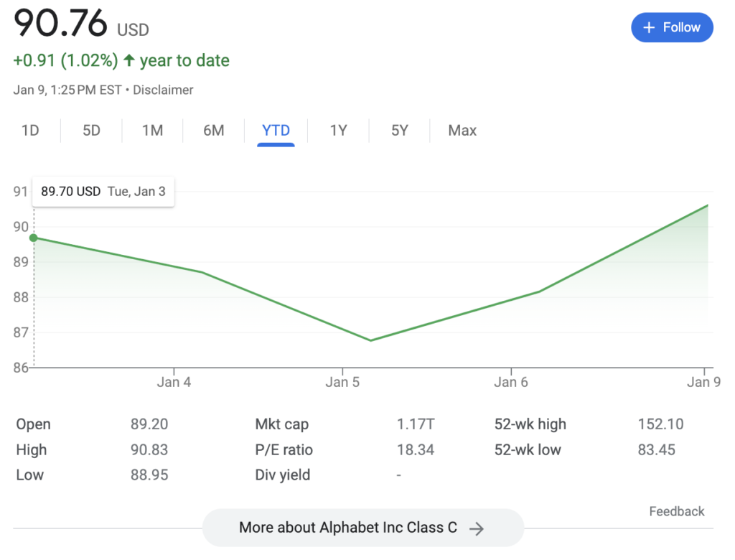Viewport: 735px width, 560px height.
Task: Switch to the 1Y chart view
Action: [338, 131]
